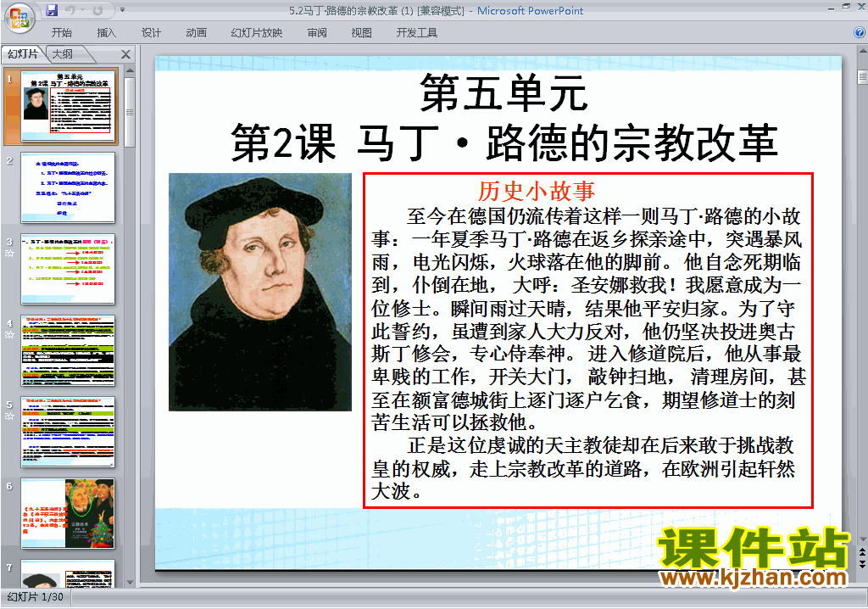Screen dimensions: 868x609
Task: Click the main slide vertical scroll handle
Action: coord(862,77)
